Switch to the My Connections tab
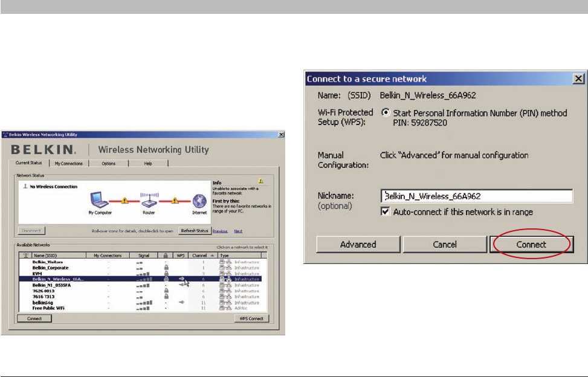 (x=69, y=163)
